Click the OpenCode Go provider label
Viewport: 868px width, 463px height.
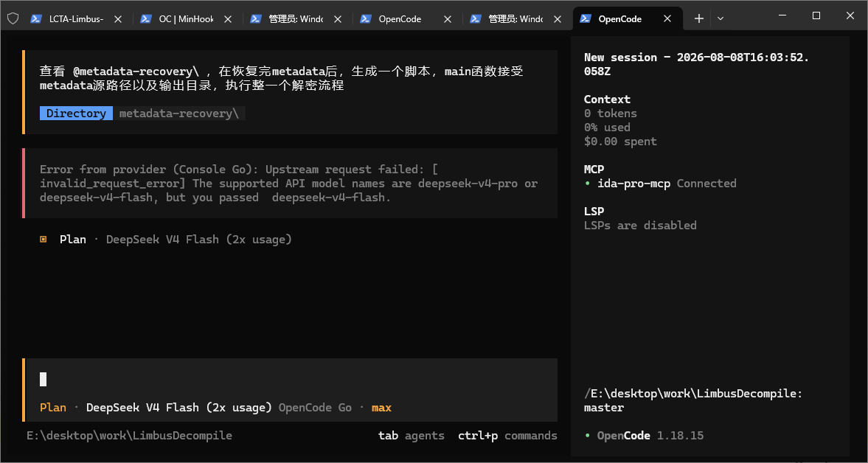[315, 408]
